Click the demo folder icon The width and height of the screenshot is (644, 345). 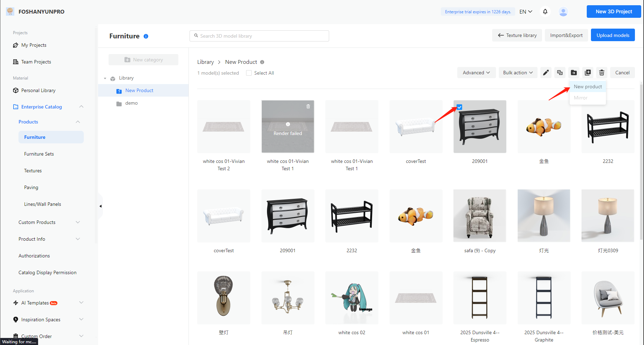[x=119, y=104]
